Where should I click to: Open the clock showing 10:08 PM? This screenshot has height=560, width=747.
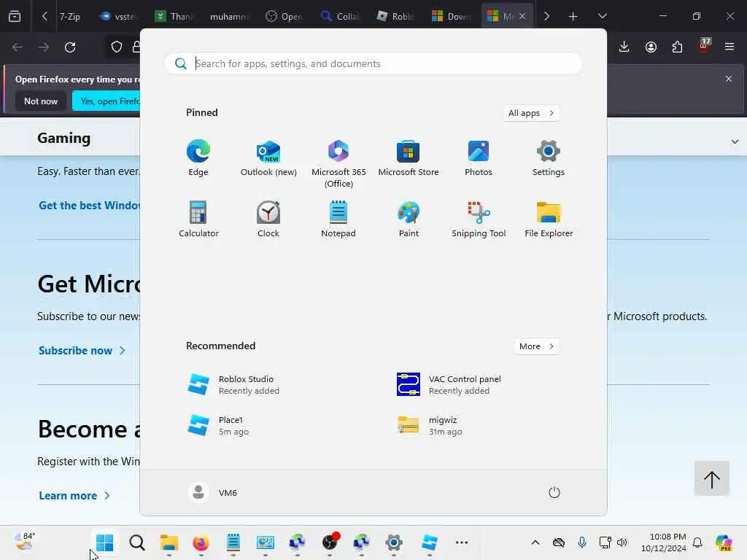tap(664, 542)
